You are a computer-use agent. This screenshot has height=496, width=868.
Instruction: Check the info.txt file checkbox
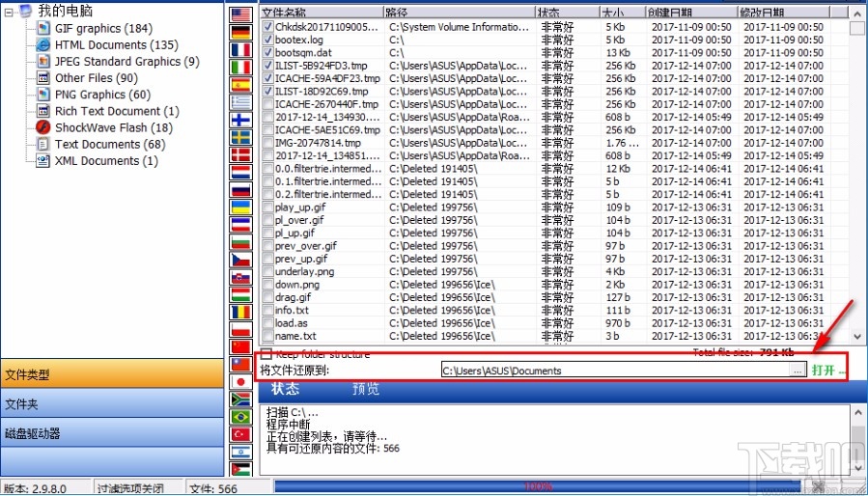coord(267,310)
